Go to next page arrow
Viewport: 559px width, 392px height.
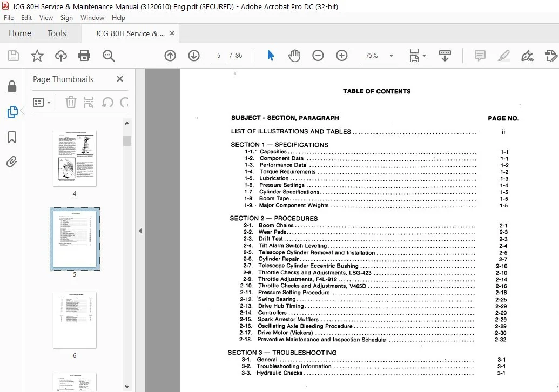click(x=194, y=56)
